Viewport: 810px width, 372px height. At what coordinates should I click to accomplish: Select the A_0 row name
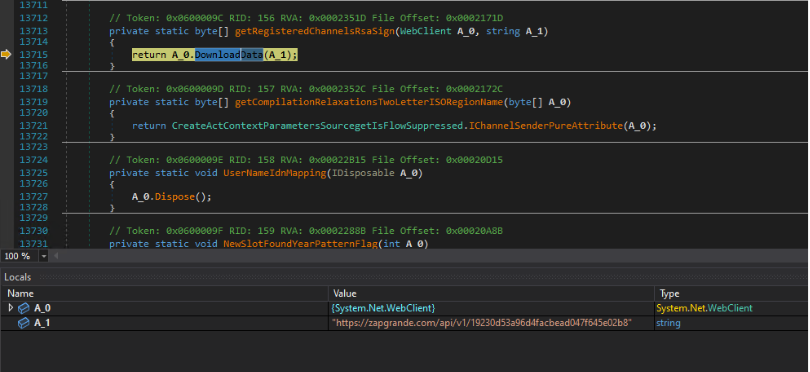click(42, 308)
